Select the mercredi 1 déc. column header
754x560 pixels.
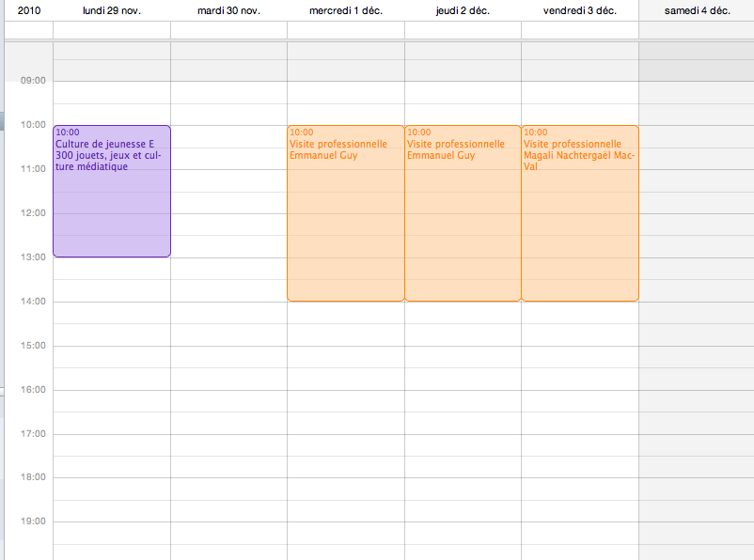pos(345,10)
